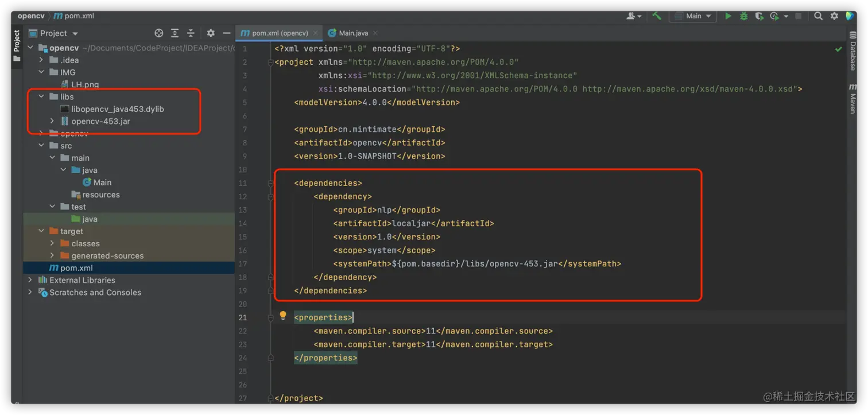Expand Scratches and Consoles node
Image resolution: width=868 pixels, height=415 pixels.
click(x=30, y=292)
